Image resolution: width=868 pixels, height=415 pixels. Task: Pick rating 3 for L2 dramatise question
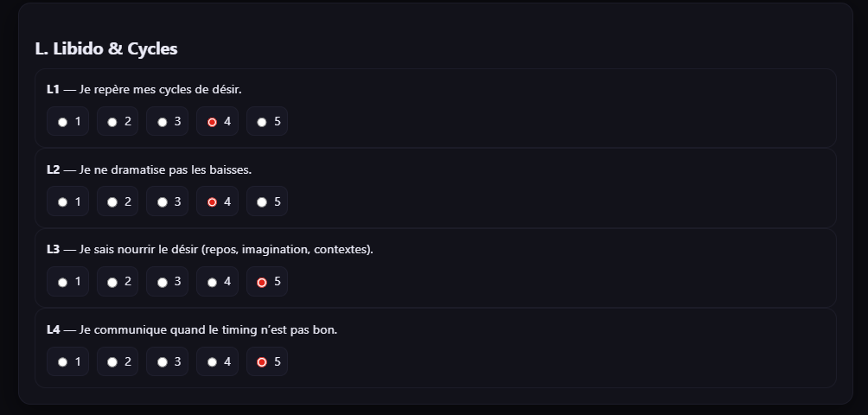(163, 202)
